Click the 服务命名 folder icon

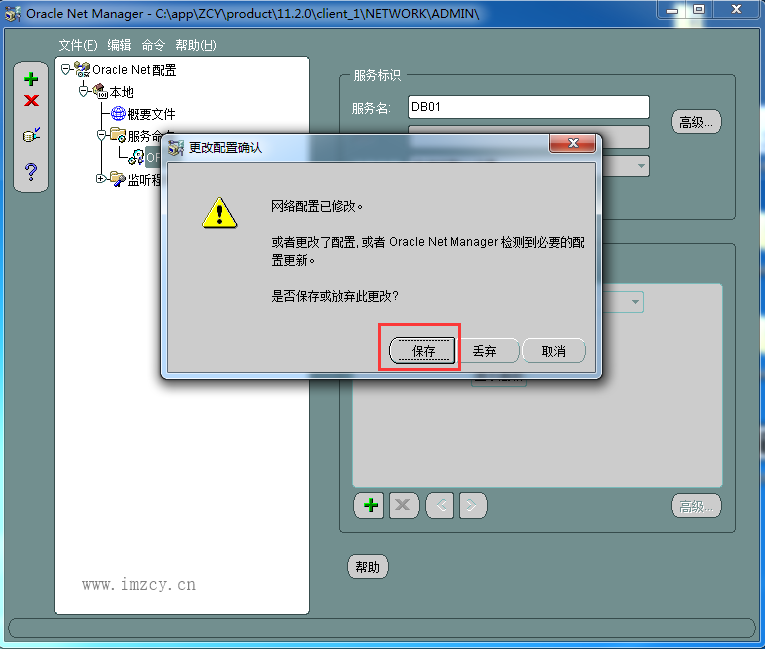[x=118, y=135]
